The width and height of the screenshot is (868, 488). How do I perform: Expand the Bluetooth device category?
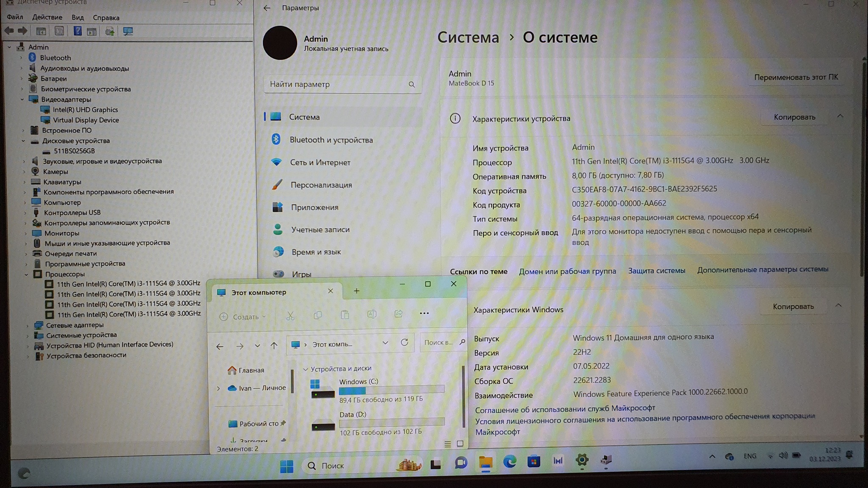21,58
